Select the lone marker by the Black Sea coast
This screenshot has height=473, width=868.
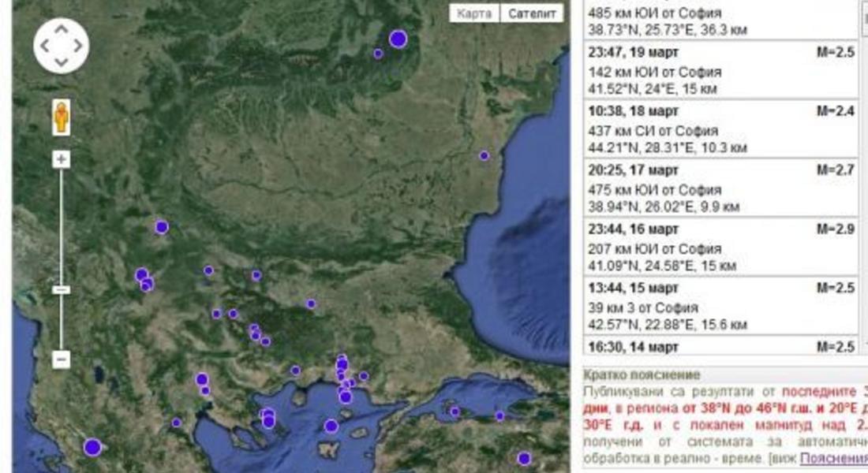[x=485, y=156]
